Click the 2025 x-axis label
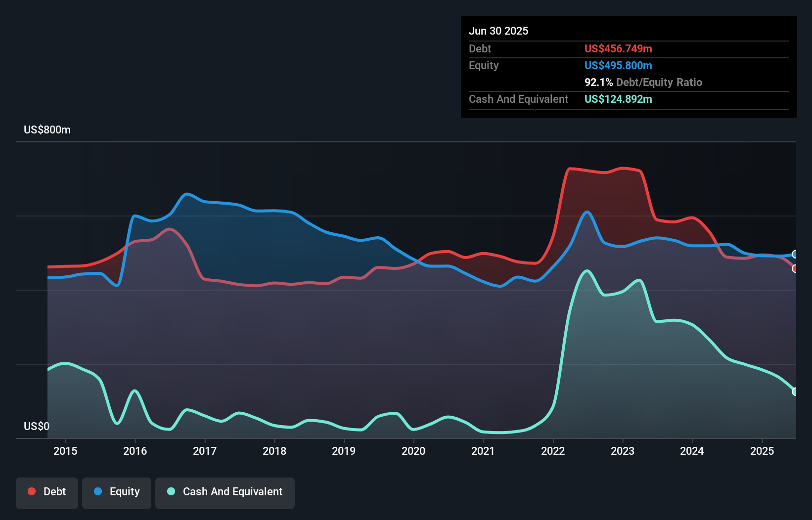Image resolution: width=812 pixels, height=520 pixels. (762, 451)
